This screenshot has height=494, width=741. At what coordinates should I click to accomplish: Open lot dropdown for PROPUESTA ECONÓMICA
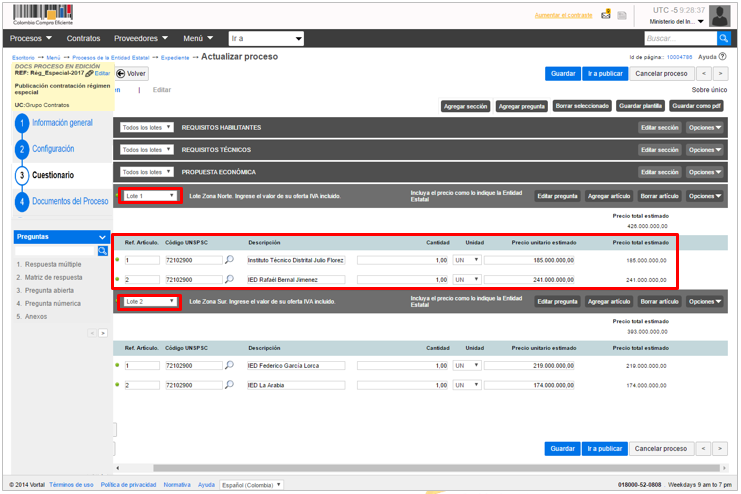click(146, 172)
